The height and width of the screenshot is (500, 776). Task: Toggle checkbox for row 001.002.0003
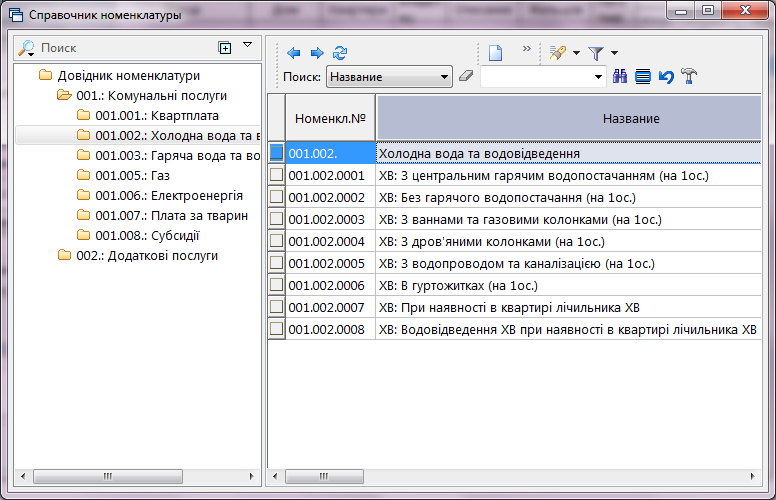(276, 218)
